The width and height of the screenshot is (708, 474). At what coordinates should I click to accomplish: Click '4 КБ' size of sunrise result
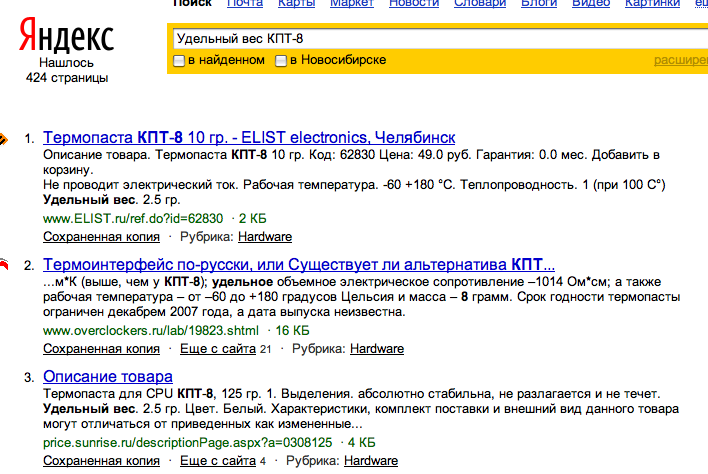(362, 442)
